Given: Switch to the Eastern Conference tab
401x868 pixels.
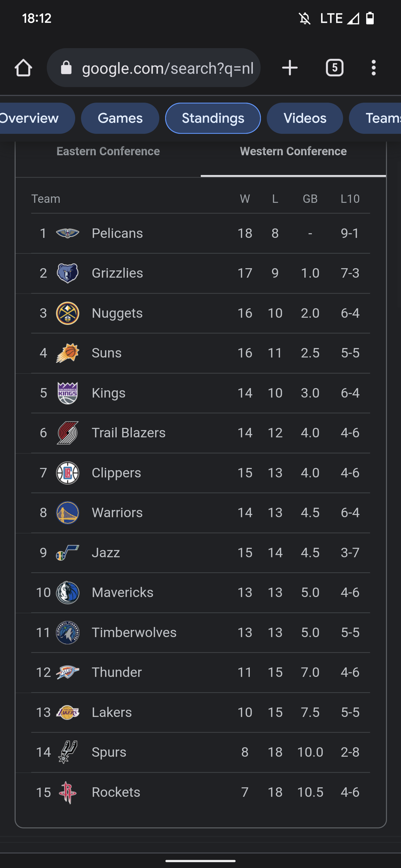Looking at the screenshot, I should [108, 151].
